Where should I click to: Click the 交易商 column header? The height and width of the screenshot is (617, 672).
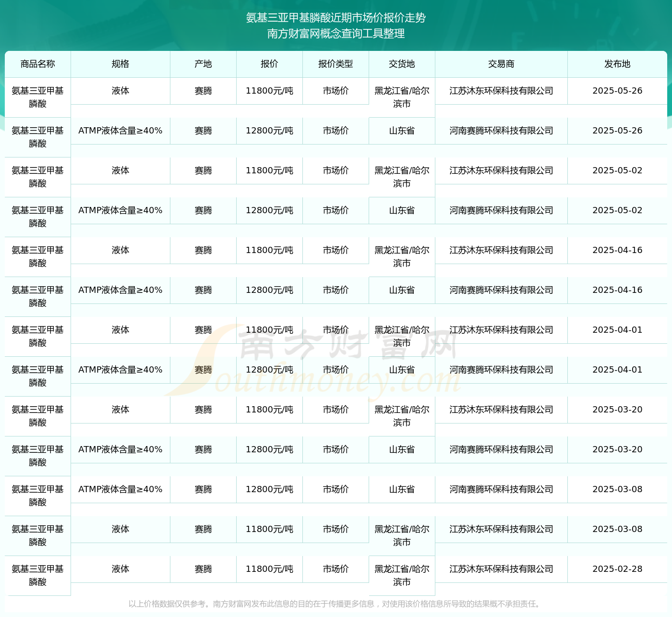(501, 64)
